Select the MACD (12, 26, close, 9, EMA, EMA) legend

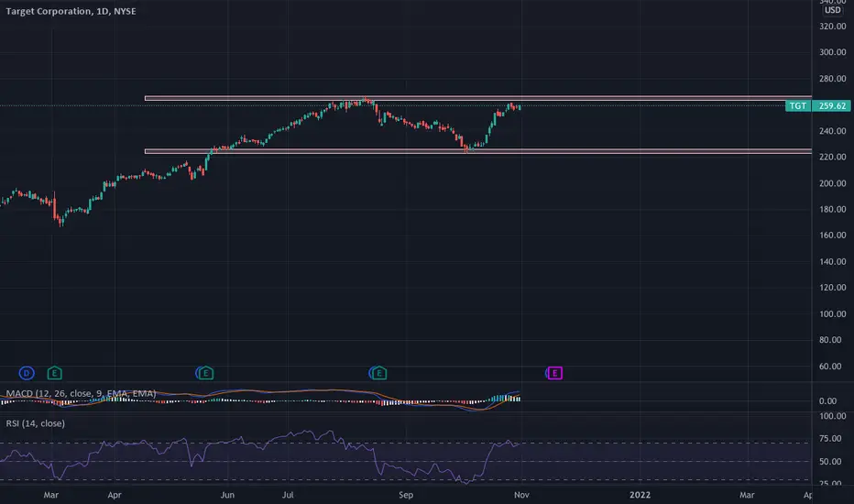pos(81,393)
